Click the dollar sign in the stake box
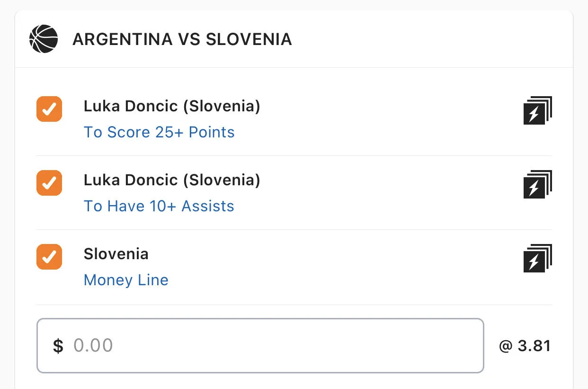Image resolution: width=588 pixels, height=389 pixels. click(58, 346)
